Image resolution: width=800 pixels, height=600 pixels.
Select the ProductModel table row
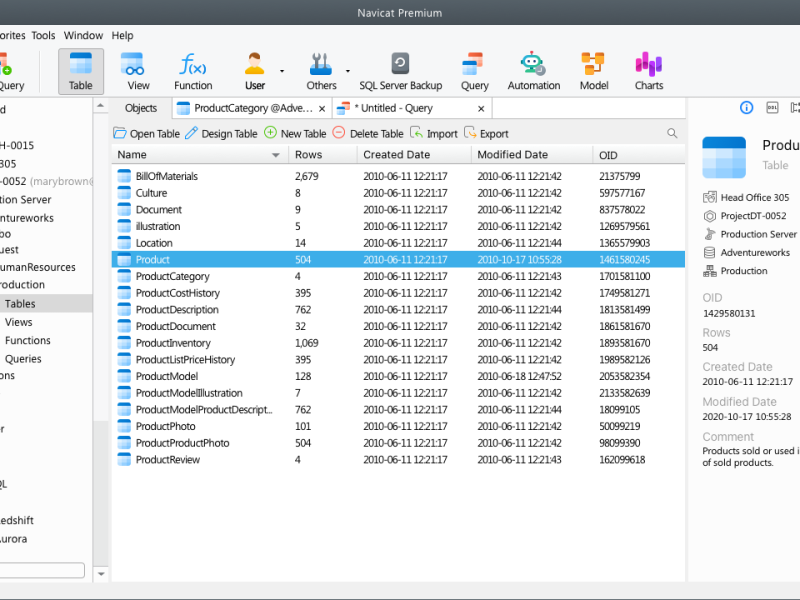pos(398,376)
